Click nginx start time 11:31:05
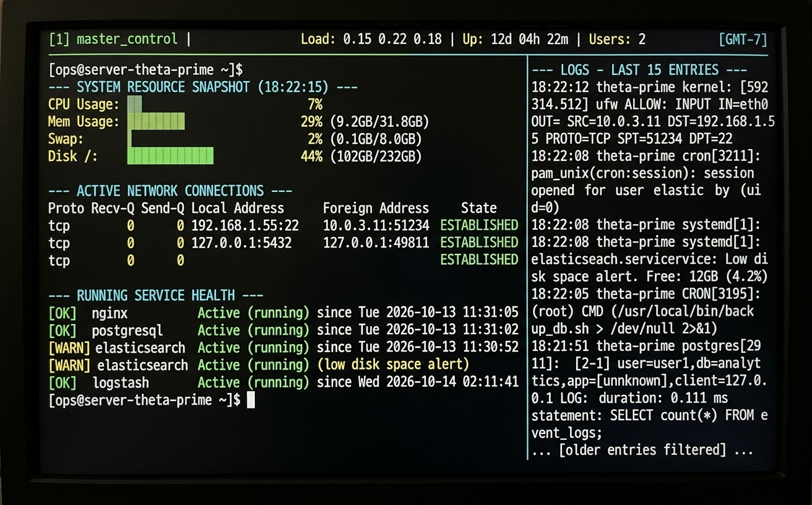This screenshot has width=812, height=505. 490,313
